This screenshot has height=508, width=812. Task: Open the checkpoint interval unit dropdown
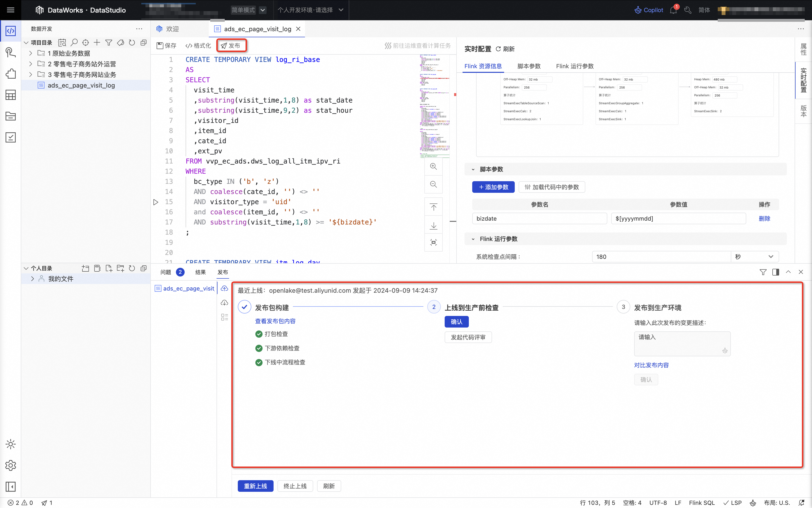tap(755, 257)
